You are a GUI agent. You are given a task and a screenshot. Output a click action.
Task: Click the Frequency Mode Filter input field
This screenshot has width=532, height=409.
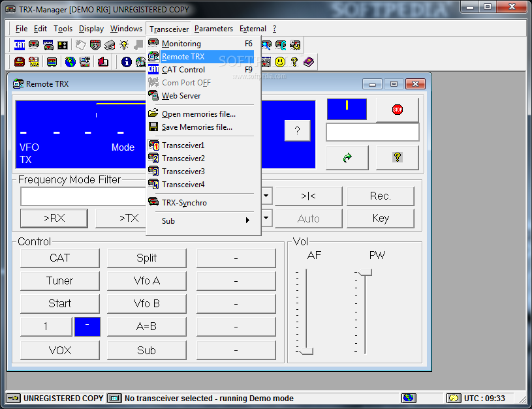click(x=84, y=197)
